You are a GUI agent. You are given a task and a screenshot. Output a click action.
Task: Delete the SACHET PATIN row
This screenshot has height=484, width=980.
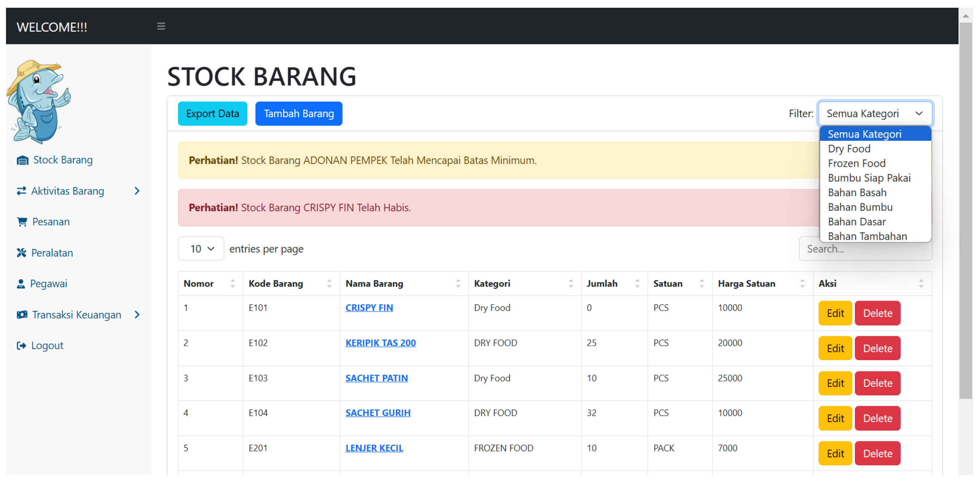pyautogui.click(x=877, y=383)
